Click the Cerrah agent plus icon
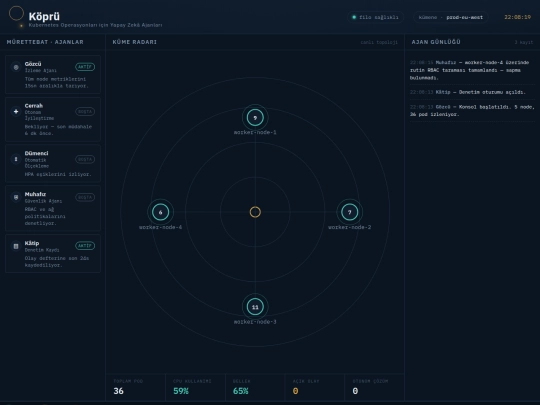Screen dimensions: 540x405 click(x=16, y=112)
